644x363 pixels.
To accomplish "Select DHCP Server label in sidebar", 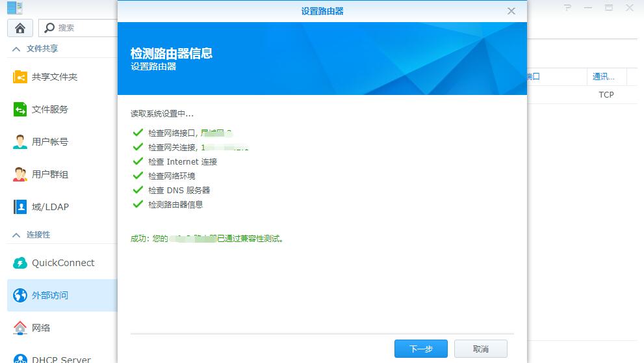I will coord(61,359).
